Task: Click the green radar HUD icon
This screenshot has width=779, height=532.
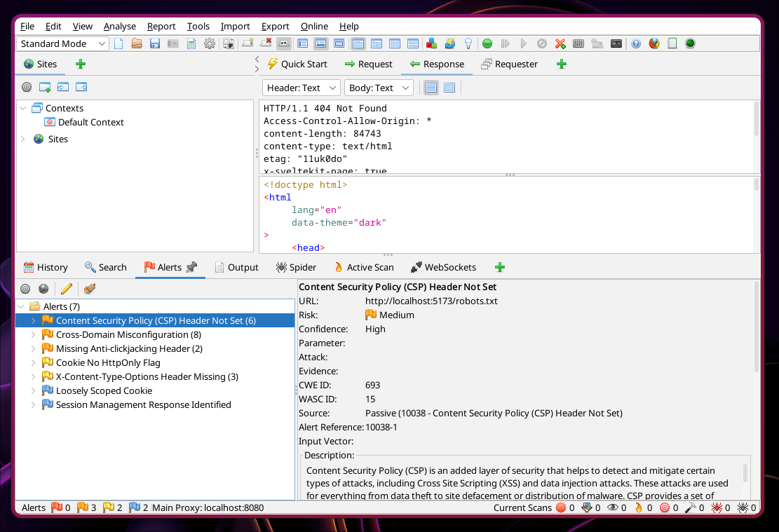Action: coord(690,43)
